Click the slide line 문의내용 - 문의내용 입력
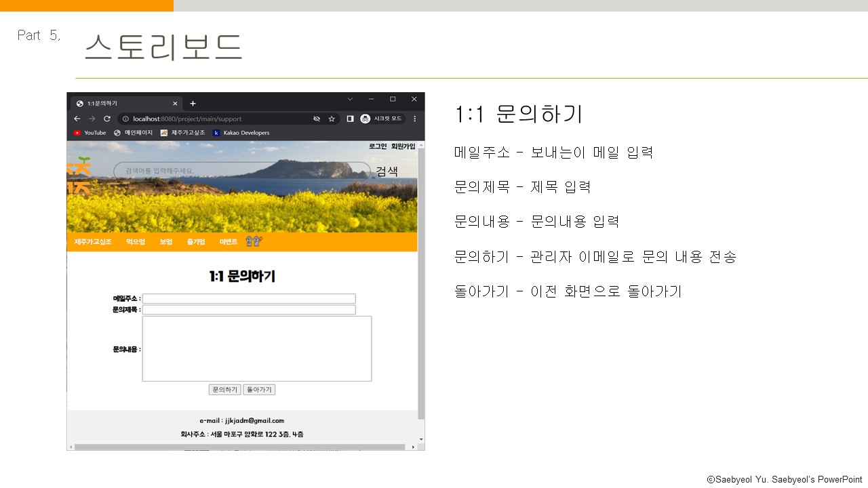Viewport: 868px width, 488px height. pos(536,222)
